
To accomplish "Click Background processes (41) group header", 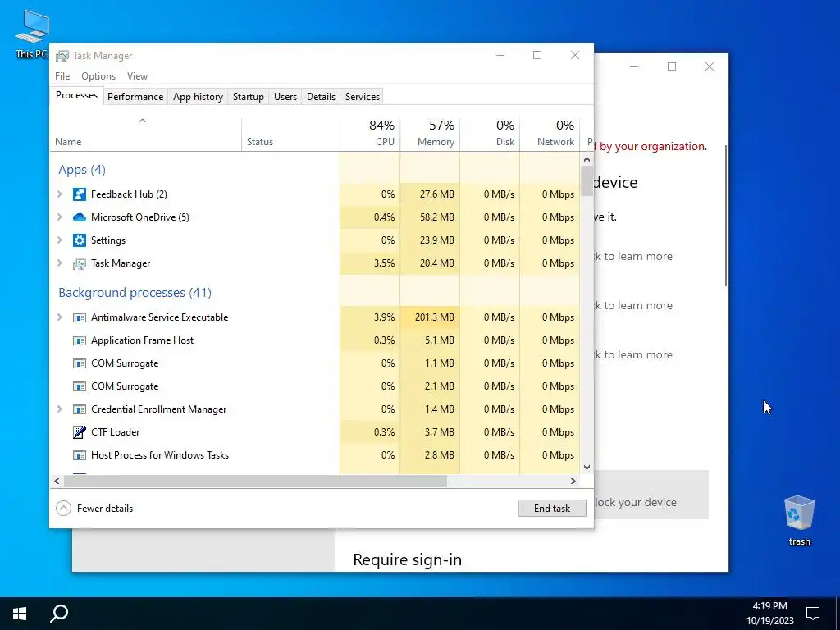I will tap(135, 293).
